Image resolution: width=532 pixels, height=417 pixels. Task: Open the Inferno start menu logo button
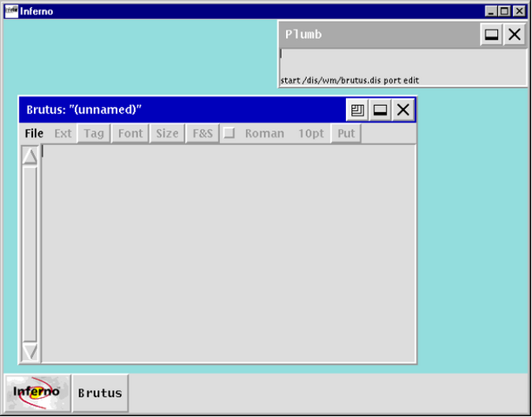[37, 394]
